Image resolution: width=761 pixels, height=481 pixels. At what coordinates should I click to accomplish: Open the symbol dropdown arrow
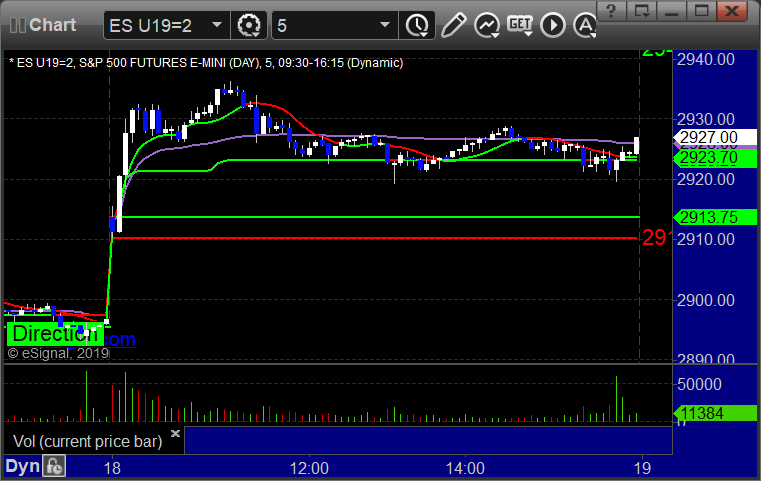[217, 25]
